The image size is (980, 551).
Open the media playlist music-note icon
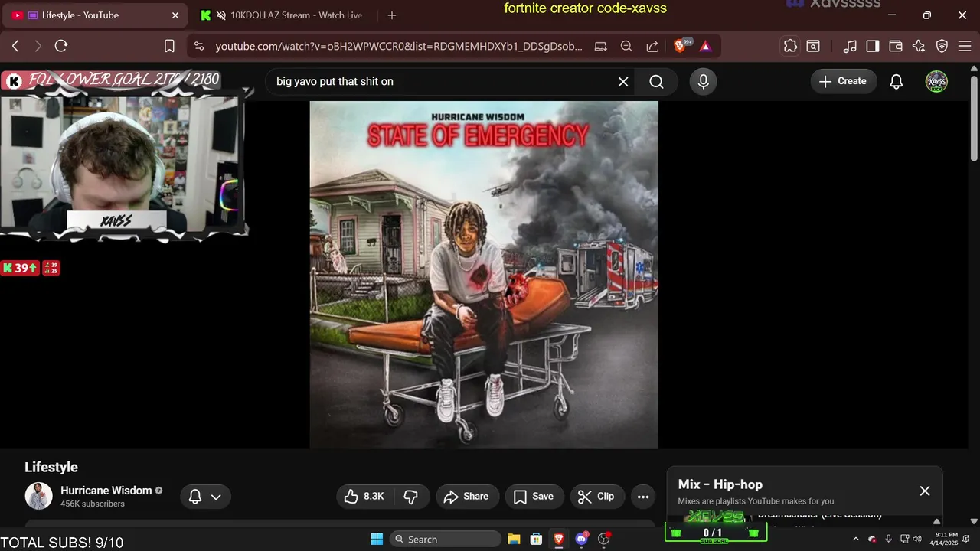(850, 46)
